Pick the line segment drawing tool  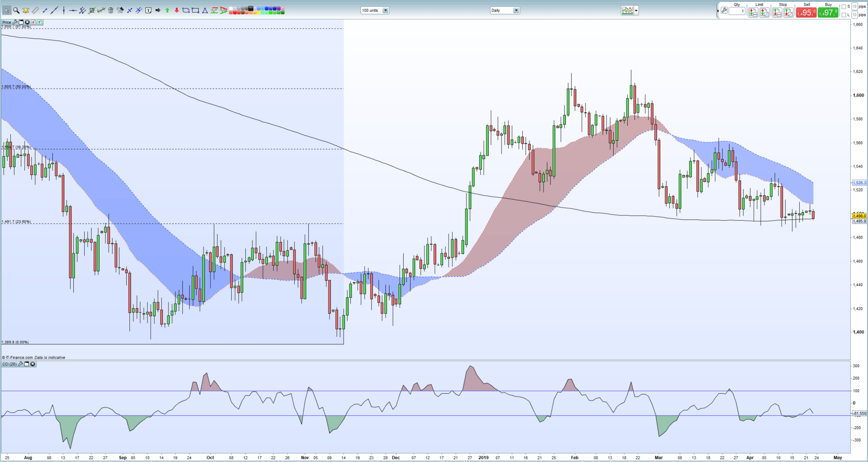45,10
